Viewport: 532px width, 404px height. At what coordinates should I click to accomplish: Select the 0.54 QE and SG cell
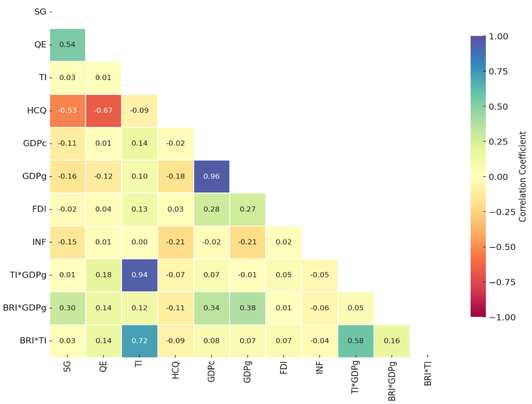click(x=67, y=45)
